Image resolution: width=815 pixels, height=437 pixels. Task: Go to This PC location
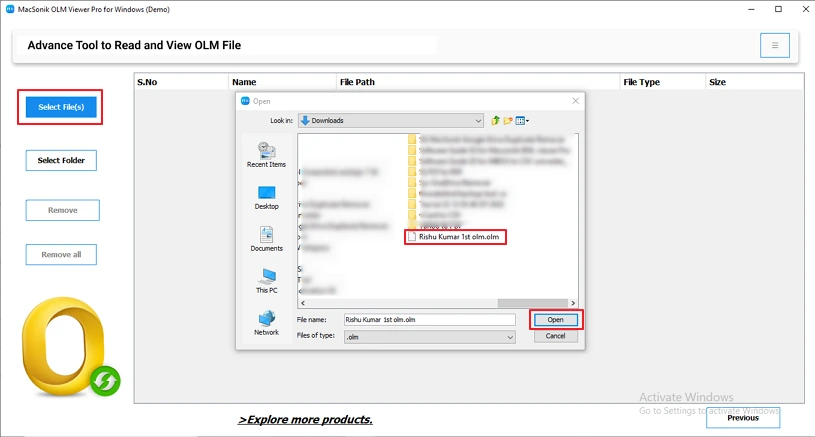point(266,281)
